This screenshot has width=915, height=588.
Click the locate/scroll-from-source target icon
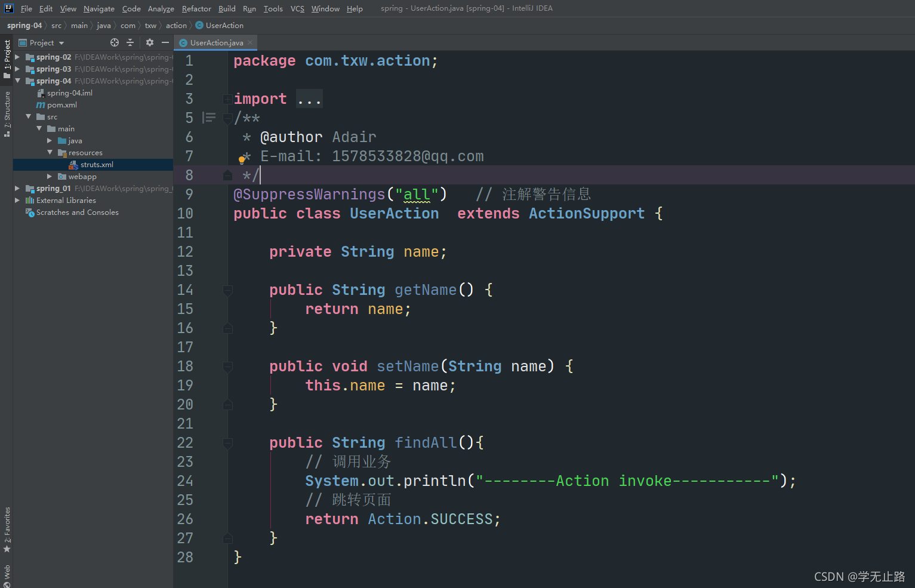click(115, 42)
